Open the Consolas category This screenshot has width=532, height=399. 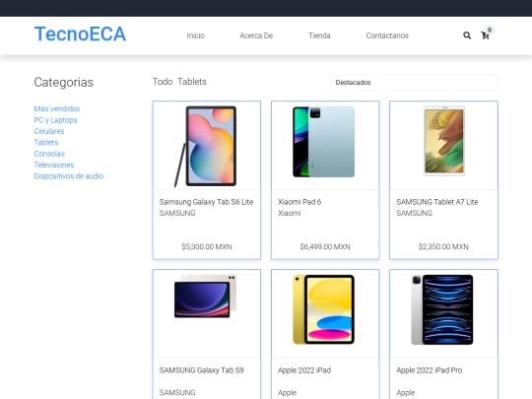pyautogui.click(x=49, y=154)
